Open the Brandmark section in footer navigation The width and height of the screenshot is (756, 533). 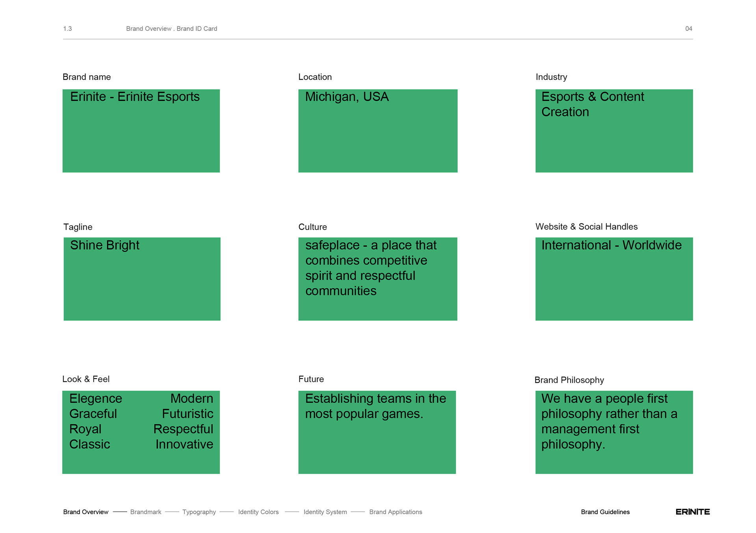click(146, 512)
